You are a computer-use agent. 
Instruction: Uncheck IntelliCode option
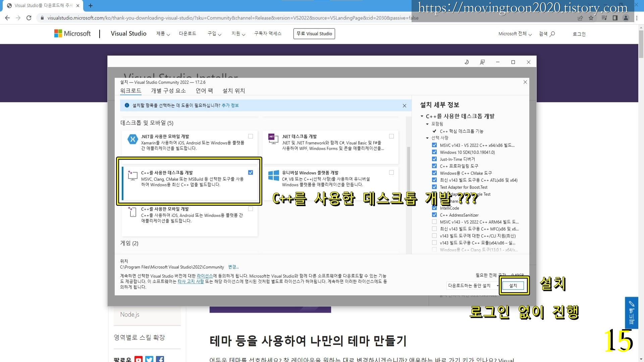434,208
